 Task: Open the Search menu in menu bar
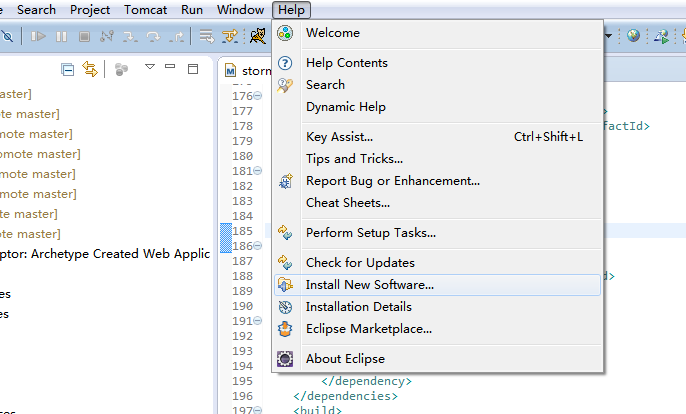coord(36,10)
